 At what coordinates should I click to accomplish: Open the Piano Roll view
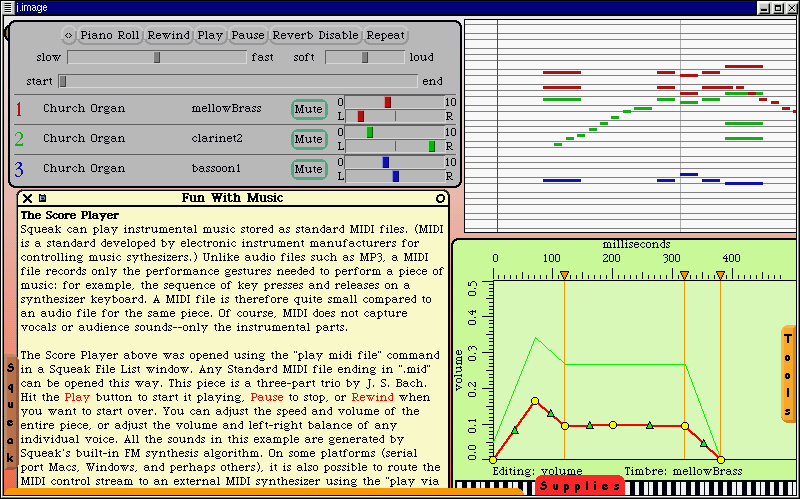110,35
